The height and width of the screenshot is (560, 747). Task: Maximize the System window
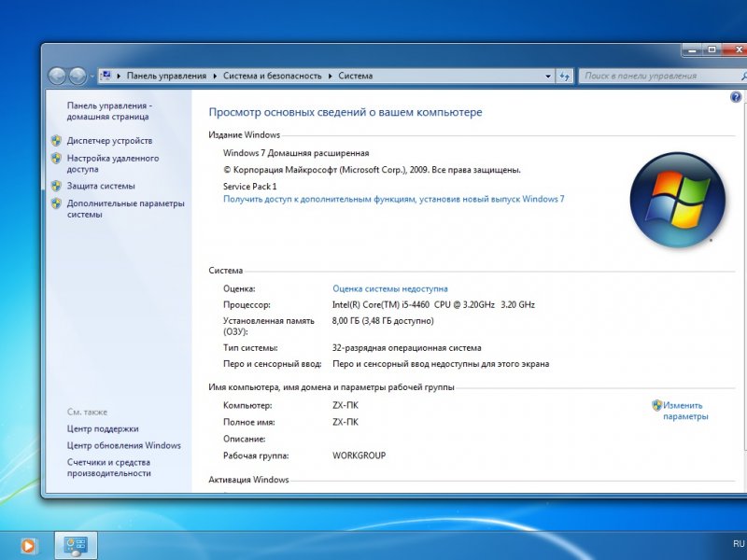[712, 49]
